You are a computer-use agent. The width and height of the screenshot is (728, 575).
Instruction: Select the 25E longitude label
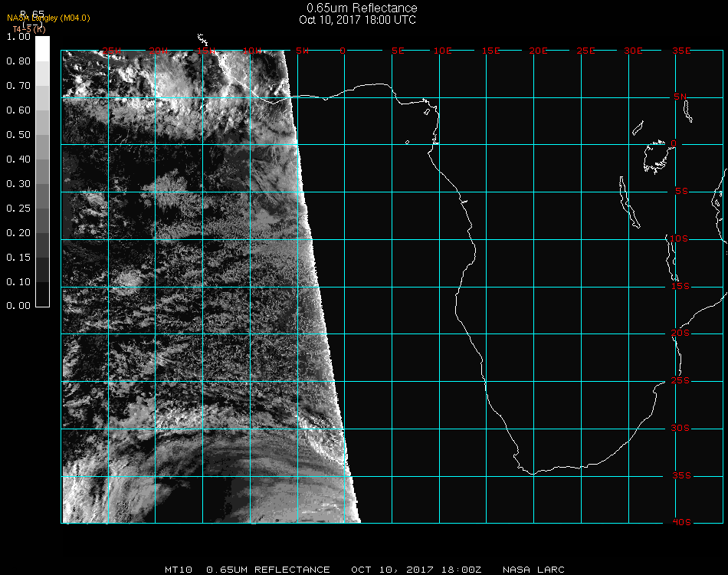click(x=585, y=51)
